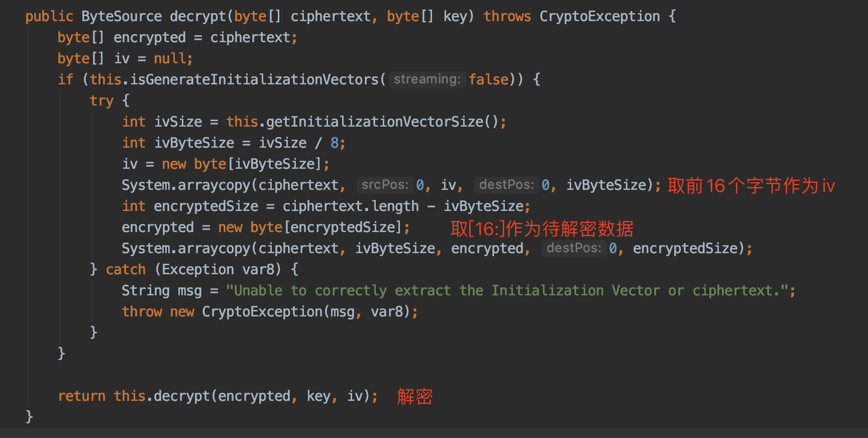Click the first 'destPos:' inlay hint
The image size is (868, 438).
(506, 185)
